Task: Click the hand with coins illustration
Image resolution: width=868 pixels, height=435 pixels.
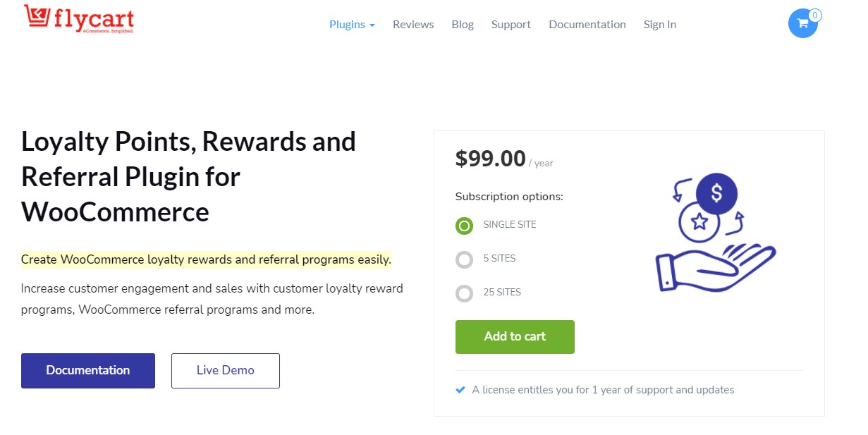Action: pos(715,233)
